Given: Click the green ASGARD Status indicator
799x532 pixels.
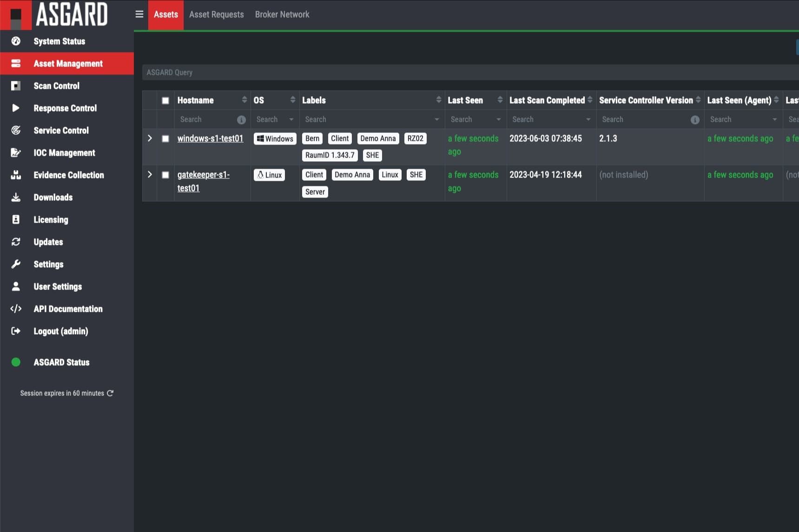Looking at the screenshot, I should 16,362.
